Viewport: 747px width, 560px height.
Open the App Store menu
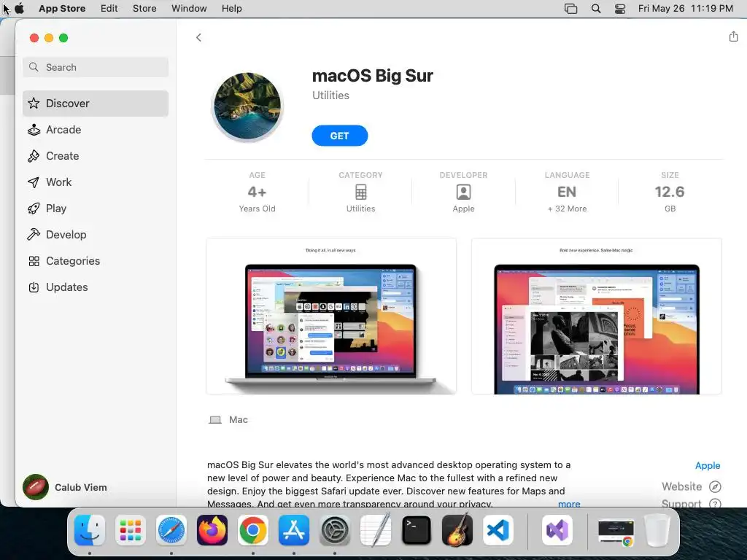62,9
